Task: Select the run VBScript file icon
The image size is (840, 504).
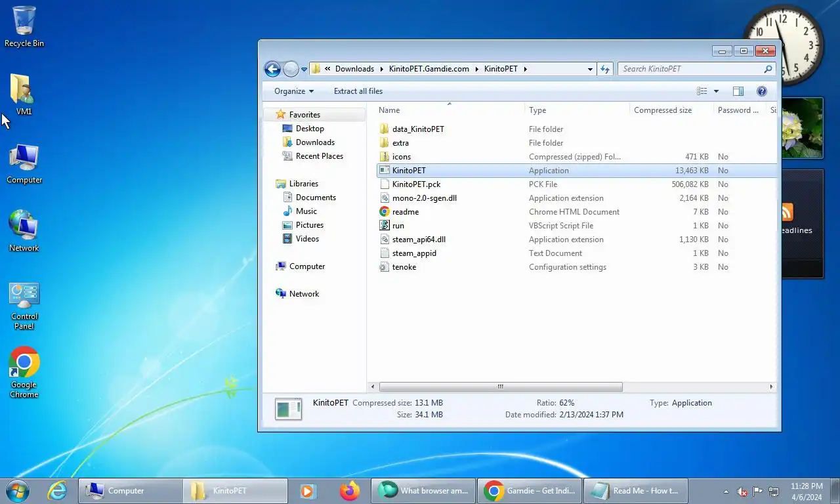Action: [385, 226]
